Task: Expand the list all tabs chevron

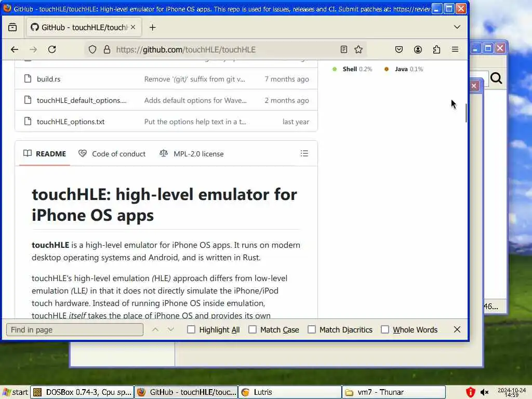Action: pos(457,27)
